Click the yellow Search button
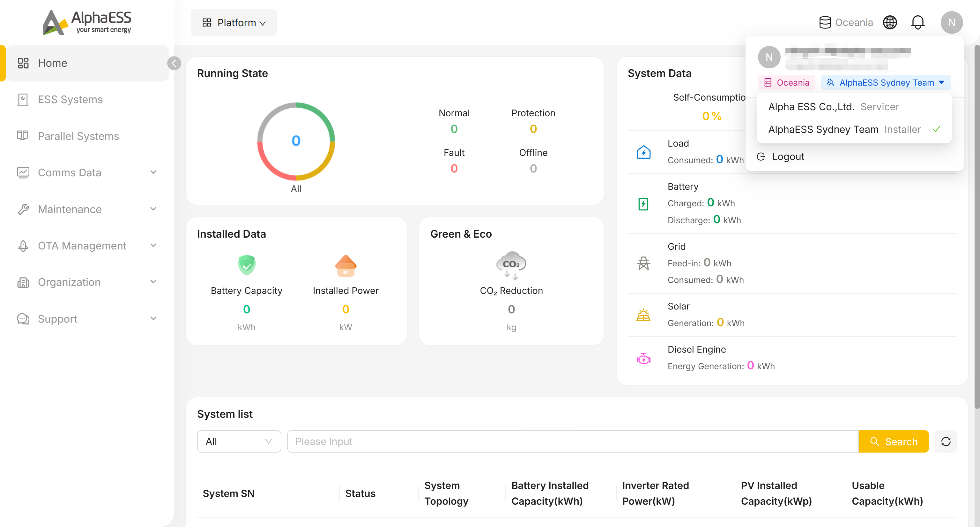The height and width of the screenshot is (527, 980). point(893,441)
